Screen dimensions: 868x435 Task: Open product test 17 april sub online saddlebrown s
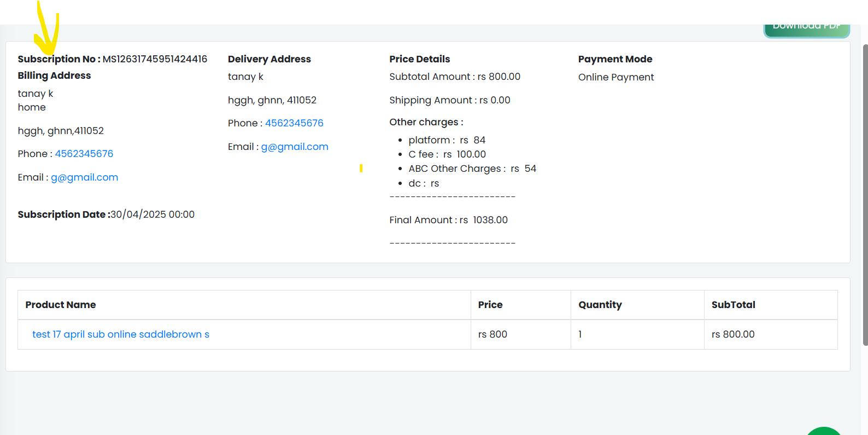pos(121,334)
